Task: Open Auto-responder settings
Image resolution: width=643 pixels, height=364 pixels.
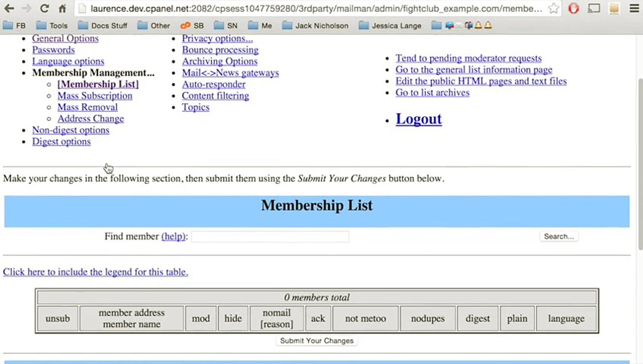Action: [x=214, y=84]
